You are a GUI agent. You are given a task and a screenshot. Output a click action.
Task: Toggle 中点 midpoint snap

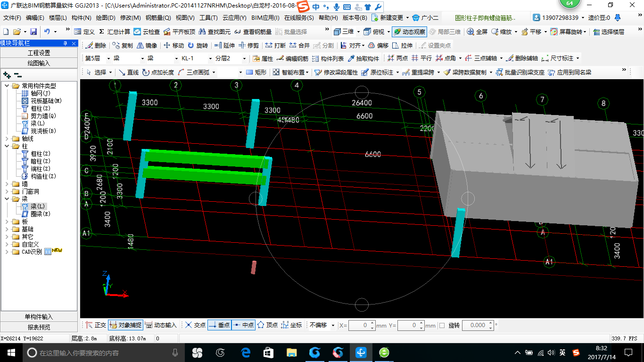(243, 325)
